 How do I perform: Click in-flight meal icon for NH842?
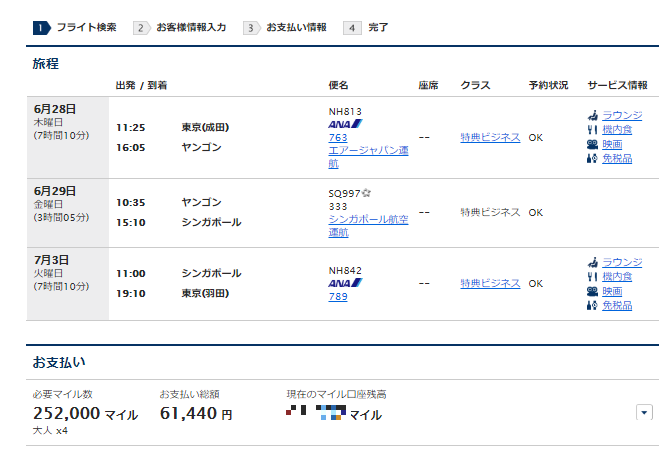593,277
